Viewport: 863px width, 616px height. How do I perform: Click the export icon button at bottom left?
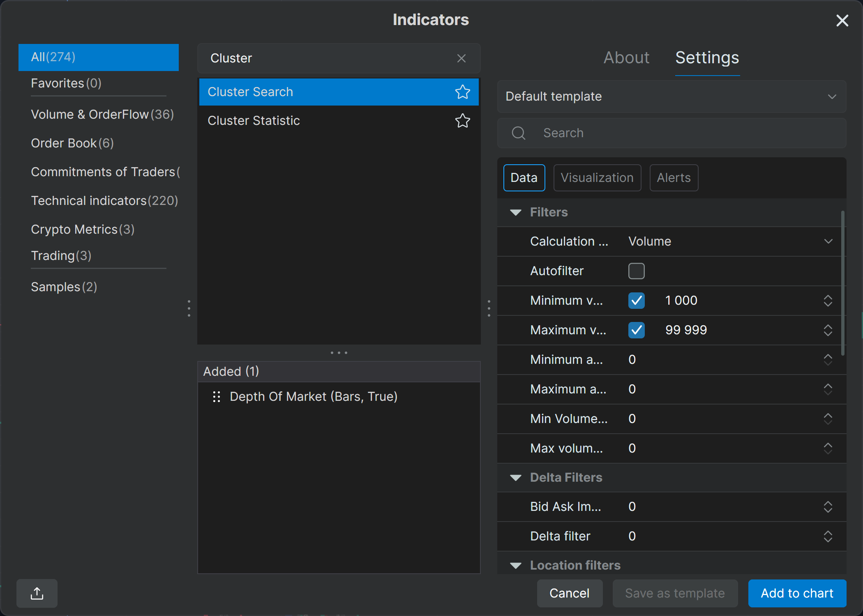tap(37, 593)
